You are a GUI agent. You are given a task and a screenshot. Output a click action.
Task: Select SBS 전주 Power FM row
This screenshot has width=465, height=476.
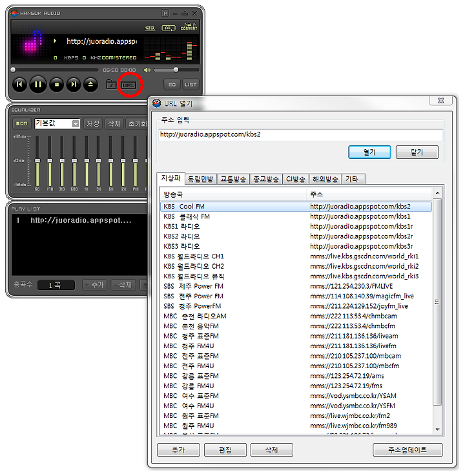click(296, 296)
